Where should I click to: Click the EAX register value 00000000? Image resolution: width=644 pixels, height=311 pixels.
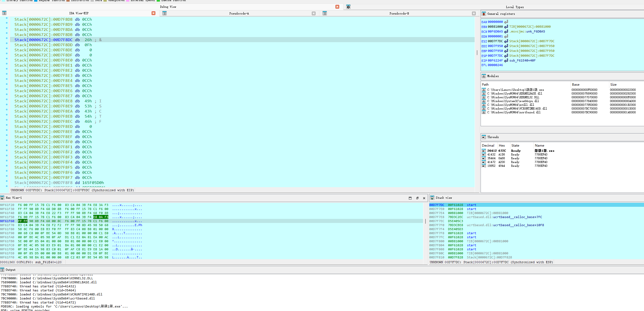495,22
